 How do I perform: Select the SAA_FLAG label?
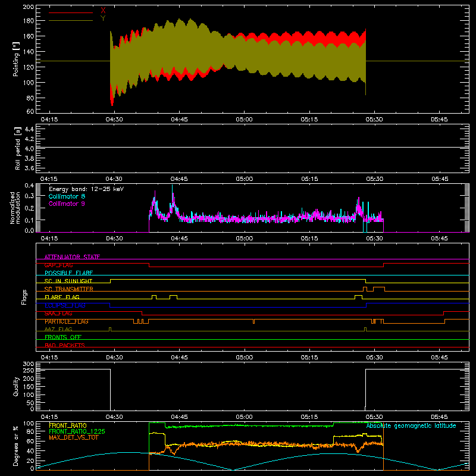pos(58,313)
